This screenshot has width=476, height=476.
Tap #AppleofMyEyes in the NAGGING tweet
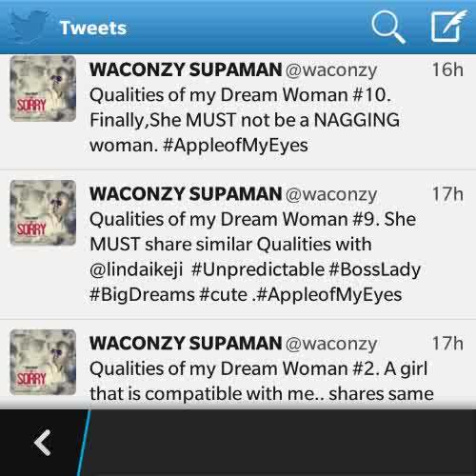235,146
